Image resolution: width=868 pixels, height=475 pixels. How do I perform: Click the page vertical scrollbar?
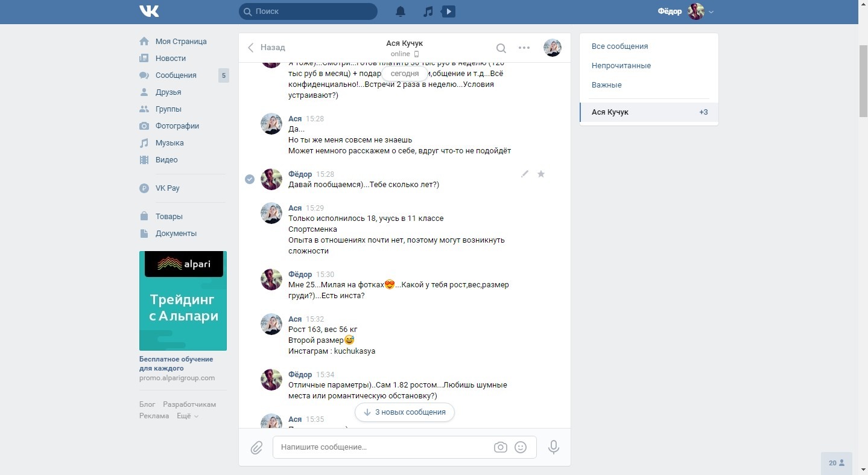pyautogui.click(x=863, y=80)
